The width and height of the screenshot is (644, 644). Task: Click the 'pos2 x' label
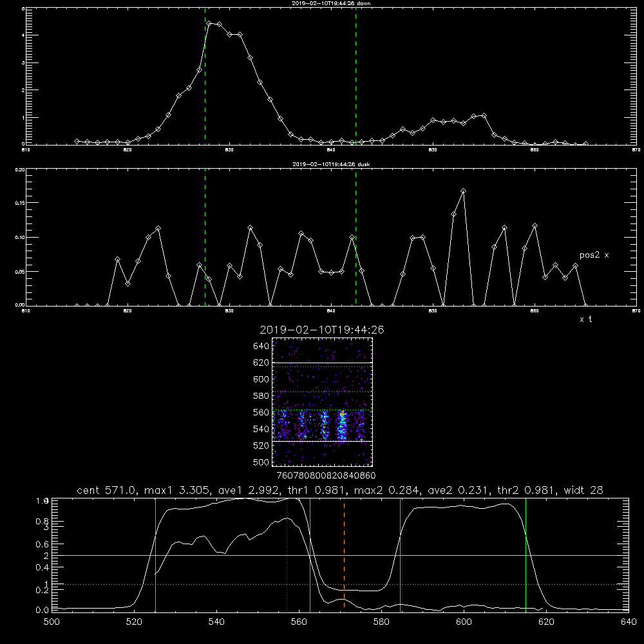click(594, 255)
